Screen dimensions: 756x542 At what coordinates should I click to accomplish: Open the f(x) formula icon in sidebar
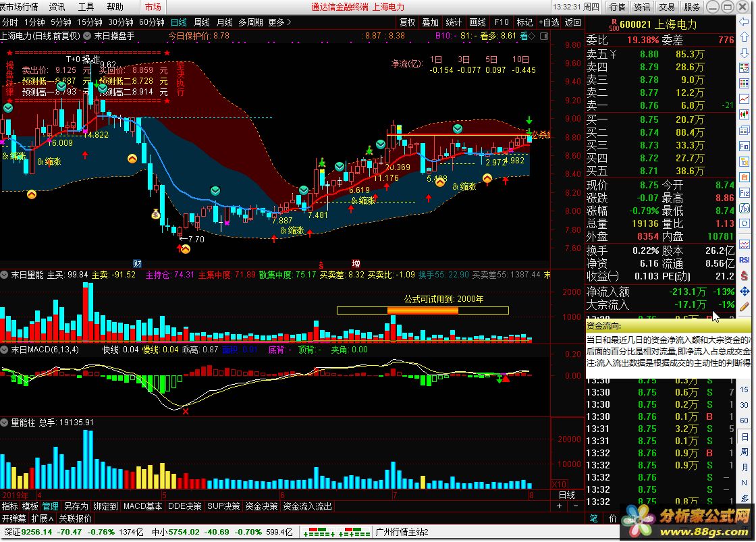pos(744,209)
